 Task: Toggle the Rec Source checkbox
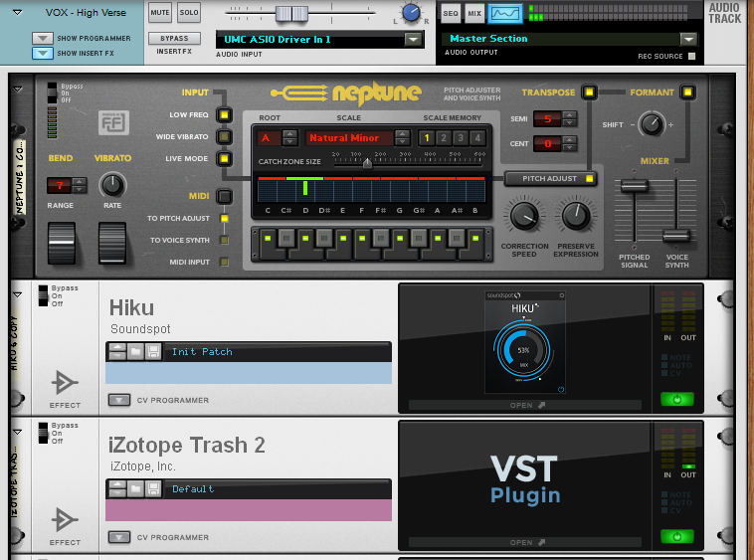coord(691,57)
